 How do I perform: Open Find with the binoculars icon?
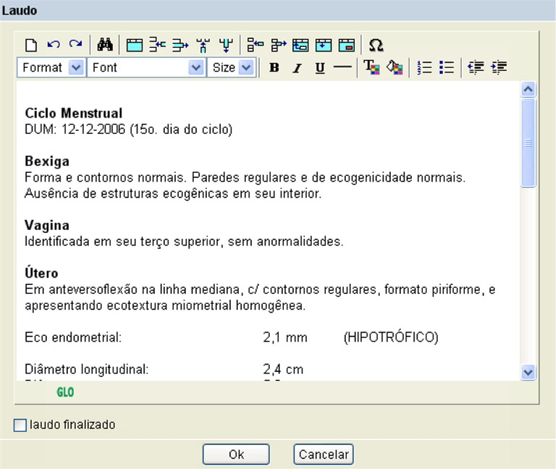[105, 45]
